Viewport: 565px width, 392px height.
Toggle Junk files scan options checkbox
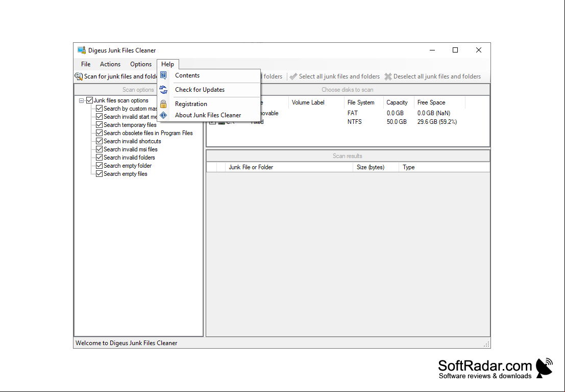90,100
